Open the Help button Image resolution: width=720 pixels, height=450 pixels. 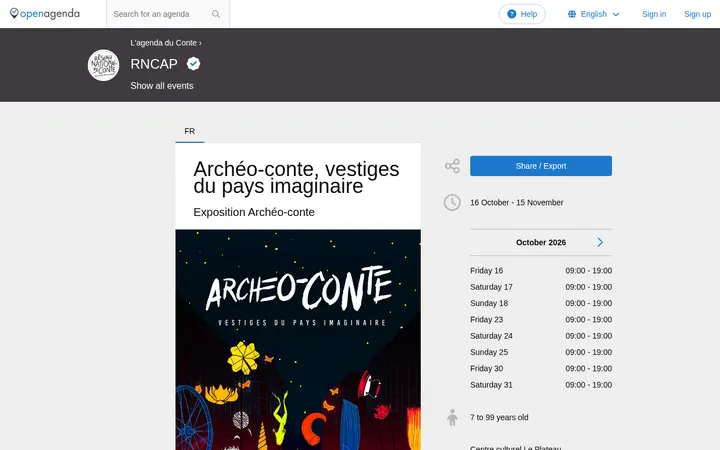pos(522,14)
